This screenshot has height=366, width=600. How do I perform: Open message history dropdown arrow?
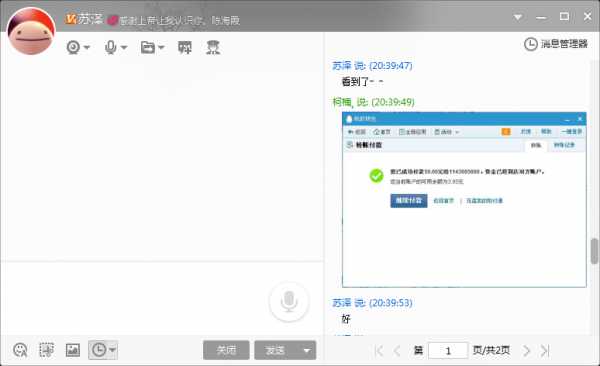point(112,350)
